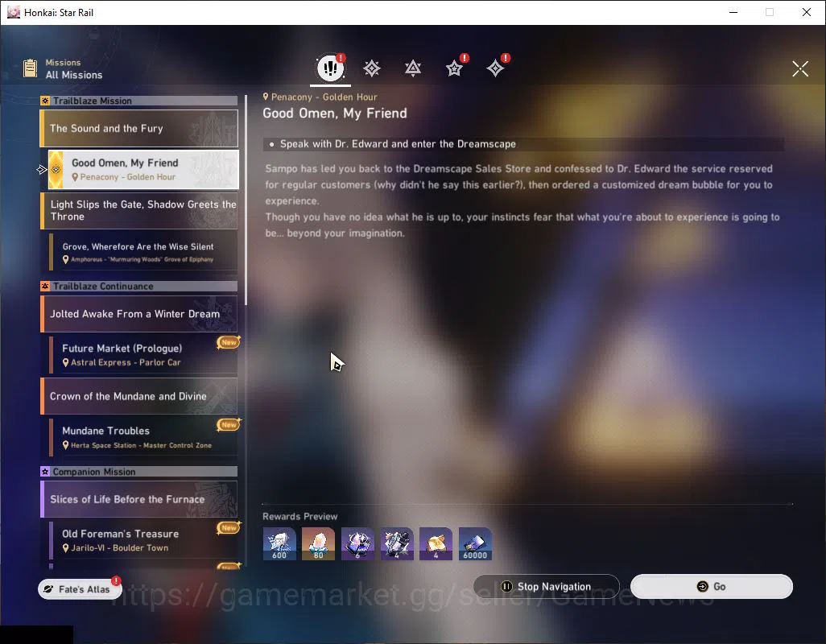
Task: Click the tracking marker beside Good Omen
Action: click(x=42, y=170)
